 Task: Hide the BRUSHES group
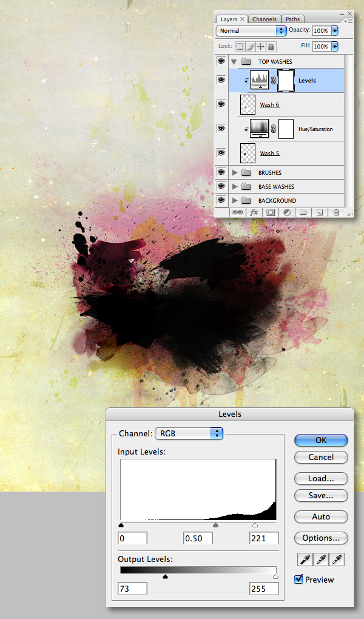point(221,172)
